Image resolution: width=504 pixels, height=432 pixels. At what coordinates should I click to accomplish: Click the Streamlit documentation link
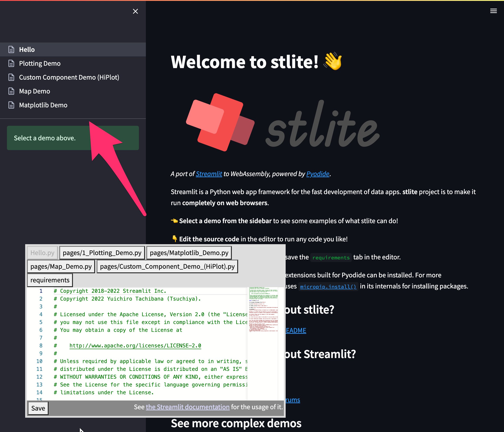(188, 407)
